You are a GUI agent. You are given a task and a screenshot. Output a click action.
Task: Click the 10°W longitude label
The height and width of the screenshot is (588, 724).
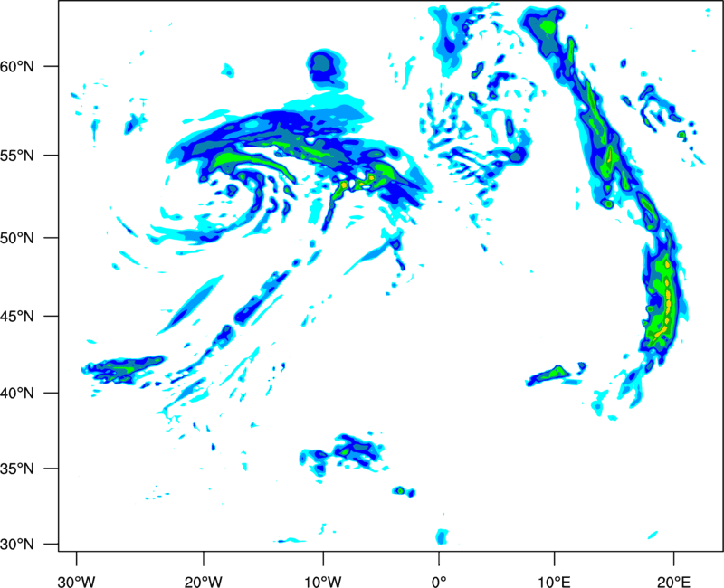[323, 582]
